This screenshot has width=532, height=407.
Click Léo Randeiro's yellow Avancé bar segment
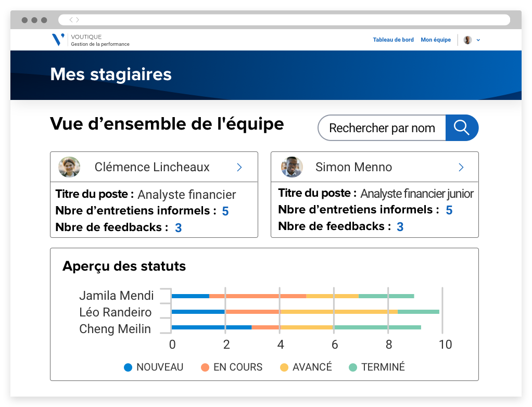(339, 312)
